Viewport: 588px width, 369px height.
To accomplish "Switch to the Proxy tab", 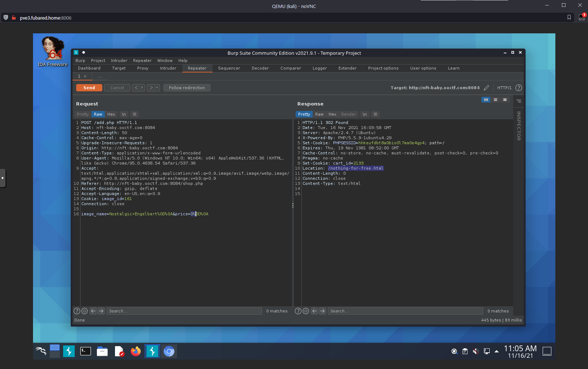I will tap(143, 68).
